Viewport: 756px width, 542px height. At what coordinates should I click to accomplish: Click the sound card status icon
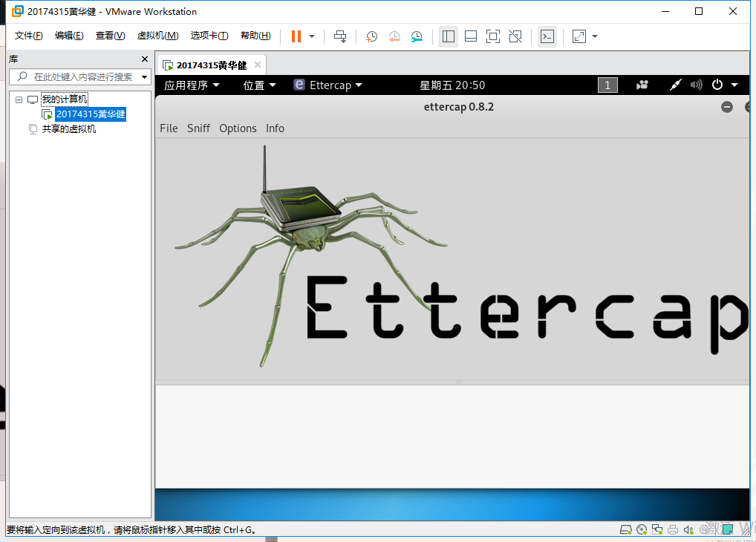pos(688,530)
